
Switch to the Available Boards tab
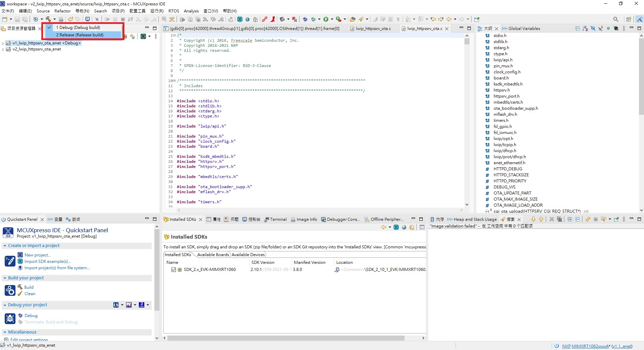[213, 255]
